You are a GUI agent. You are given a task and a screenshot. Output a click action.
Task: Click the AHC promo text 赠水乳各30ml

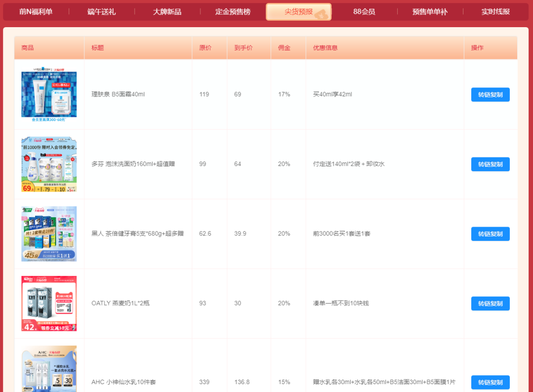click(384, 383)
